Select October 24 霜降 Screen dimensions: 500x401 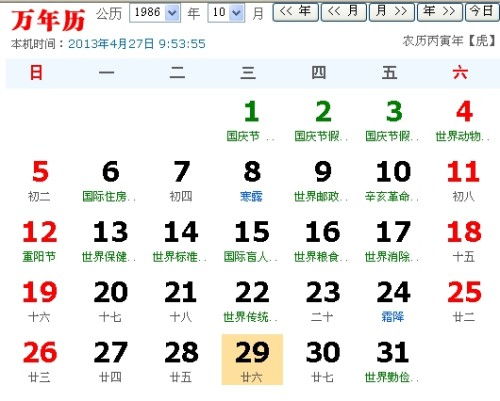point(393,302)
